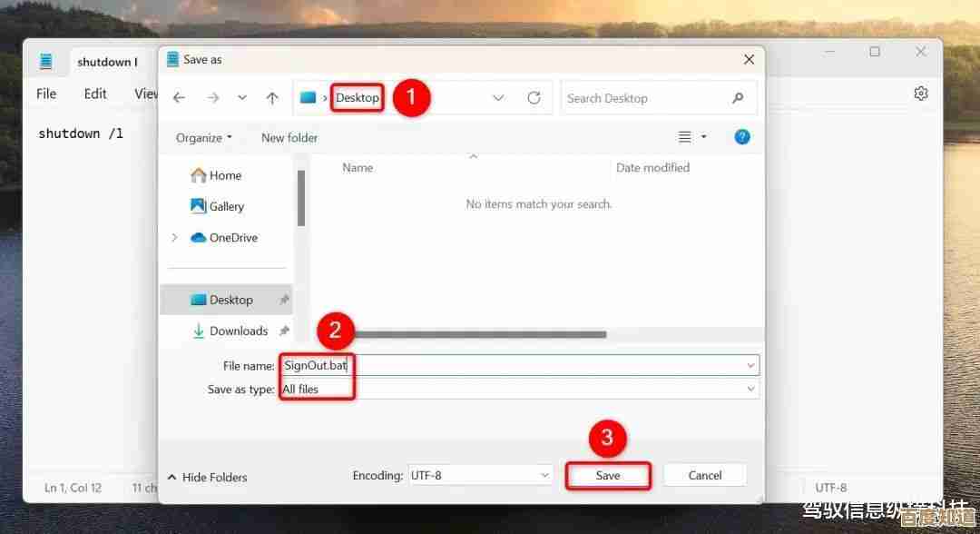This screenshot has width=980, height=534.
Task: Click the Cancel button
Action: click(x=704, y=475)
